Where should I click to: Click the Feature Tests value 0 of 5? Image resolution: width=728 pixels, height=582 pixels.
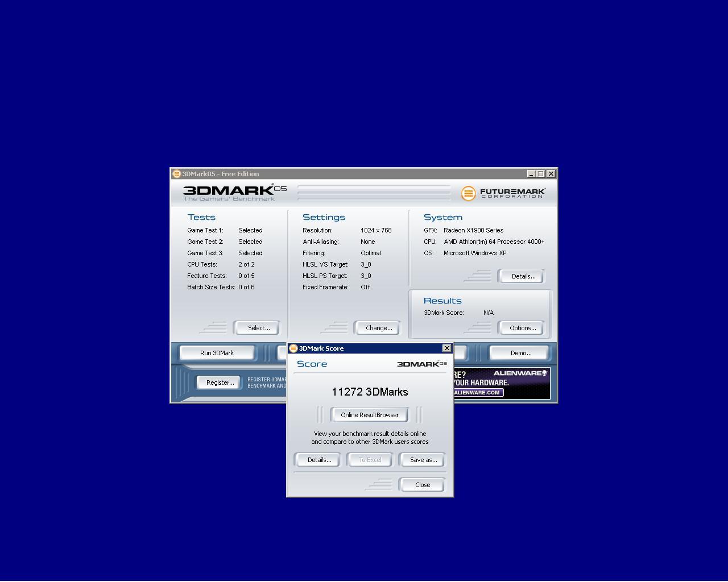pyautogui.click(x=246, y=276)
